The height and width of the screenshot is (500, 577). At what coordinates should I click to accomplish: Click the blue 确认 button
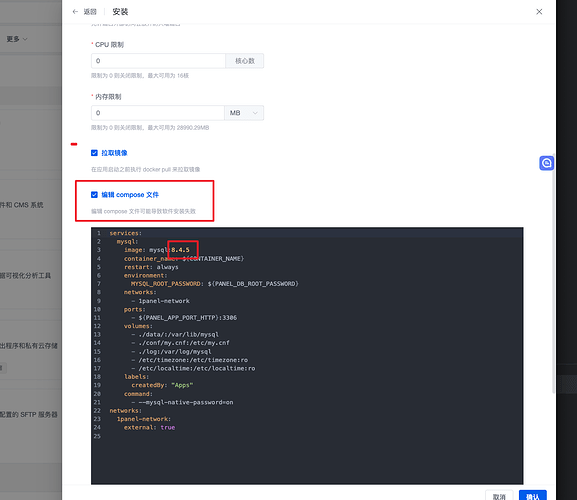tap(532, 496)
